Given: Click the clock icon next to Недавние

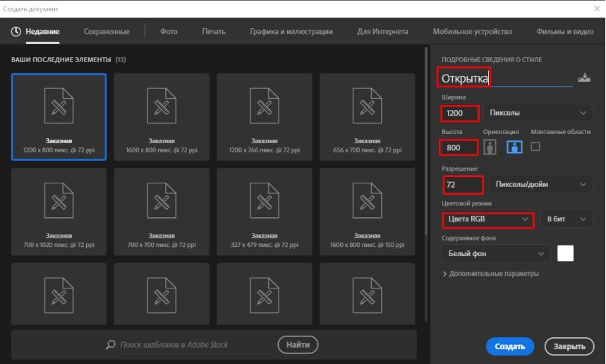Looking at the screenshot, I should coord(16,32).
